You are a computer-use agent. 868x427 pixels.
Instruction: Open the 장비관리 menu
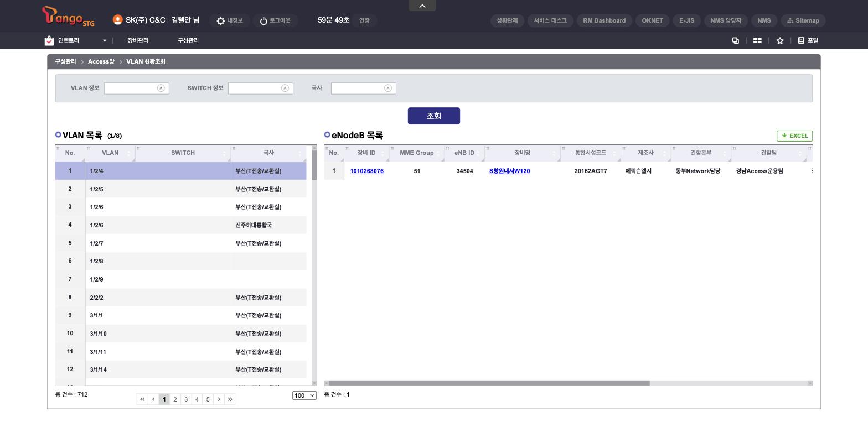tap(138, 40)
